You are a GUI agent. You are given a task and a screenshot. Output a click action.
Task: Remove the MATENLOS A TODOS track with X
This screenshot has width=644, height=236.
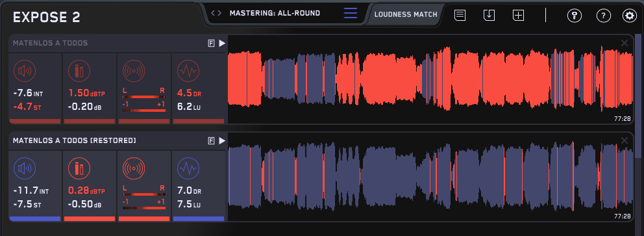click(625, 43)
